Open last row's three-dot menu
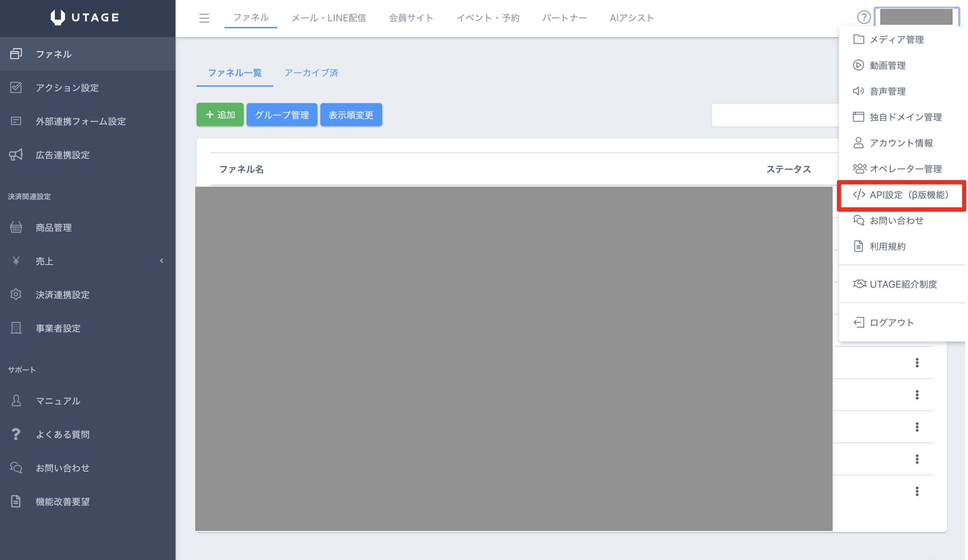Screen dimensions: 968x560 [x=917, y=491]
